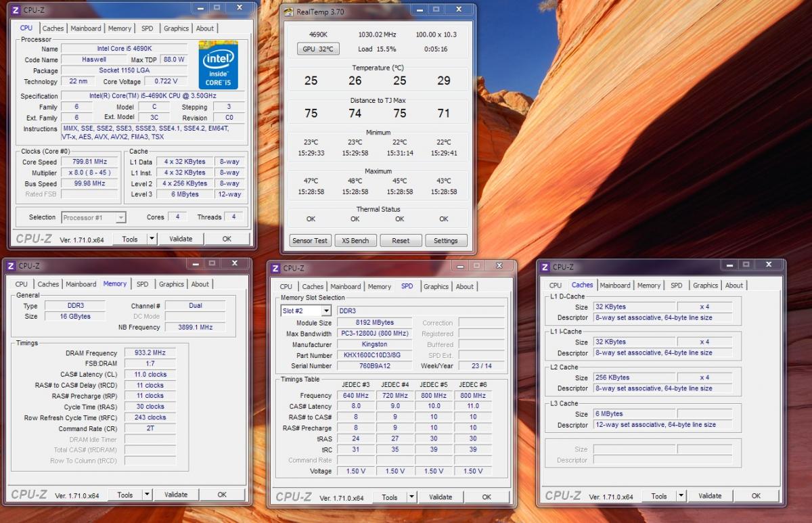The width and height of the screenshot is (812, 523).
Task: Open Graphics tab in CPU window
Action: click(176, 28)
